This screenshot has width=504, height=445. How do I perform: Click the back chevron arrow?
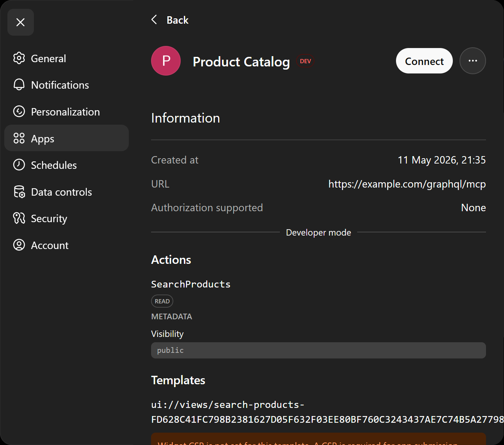154,20
